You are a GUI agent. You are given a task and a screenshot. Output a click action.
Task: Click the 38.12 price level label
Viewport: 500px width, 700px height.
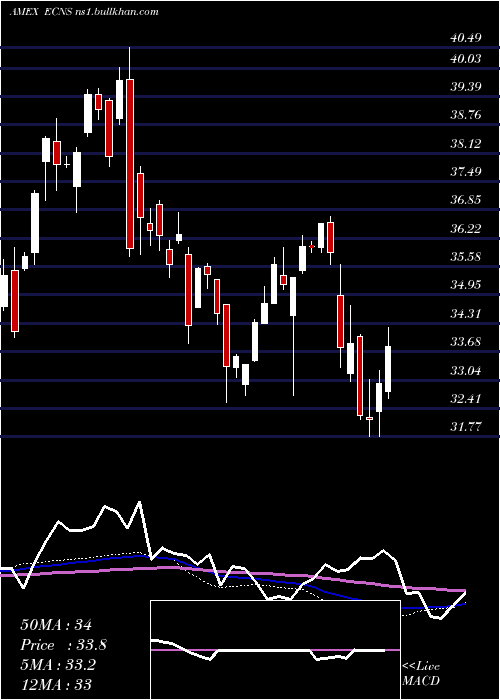tap(466, 143)
